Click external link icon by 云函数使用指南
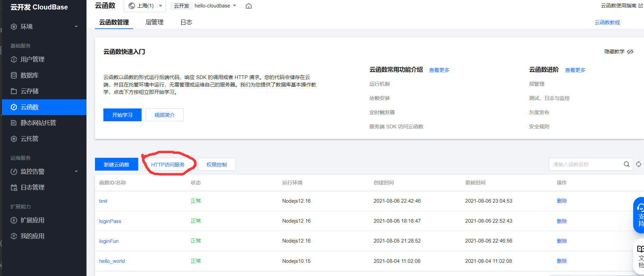644x276 pixels. point(640,6)
